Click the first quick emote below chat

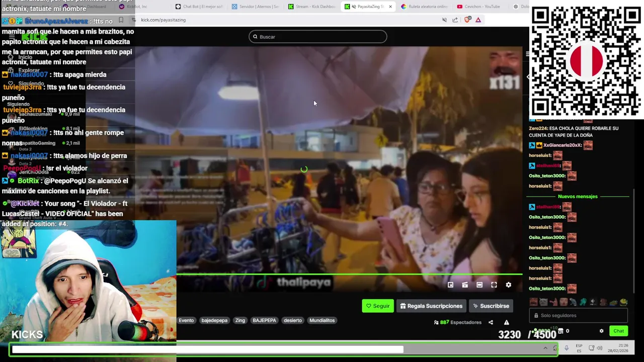533,302
